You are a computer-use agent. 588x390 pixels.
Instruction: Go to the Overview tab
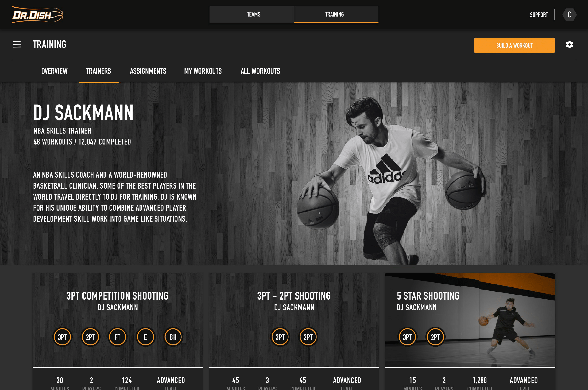point(54,71)
